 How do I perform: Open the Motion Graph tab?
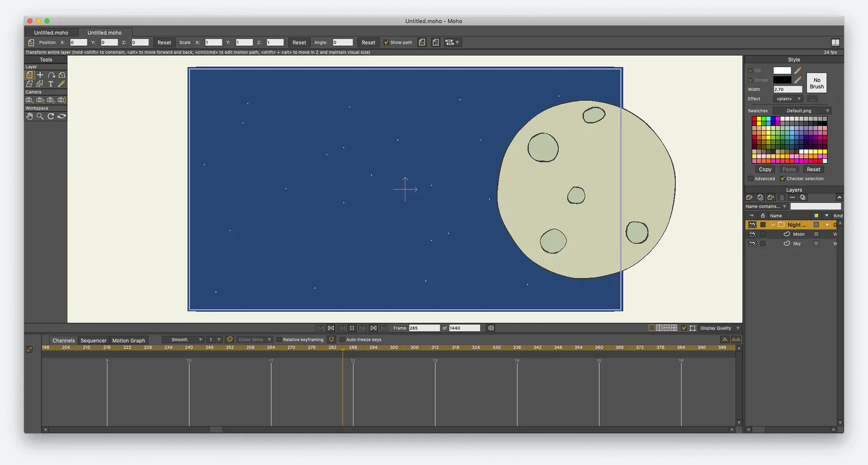(x=128, y=340)
